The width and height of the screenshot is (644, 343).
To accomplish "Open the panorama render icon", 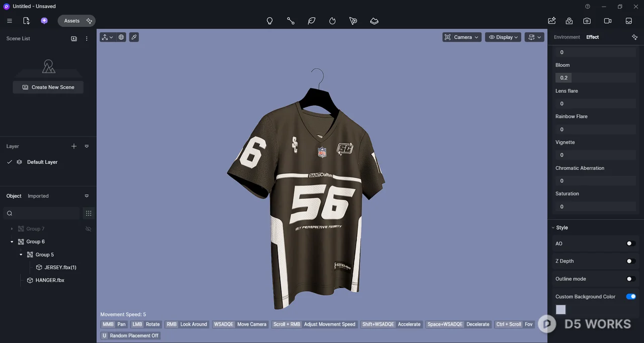I will (x=569, y=21).
